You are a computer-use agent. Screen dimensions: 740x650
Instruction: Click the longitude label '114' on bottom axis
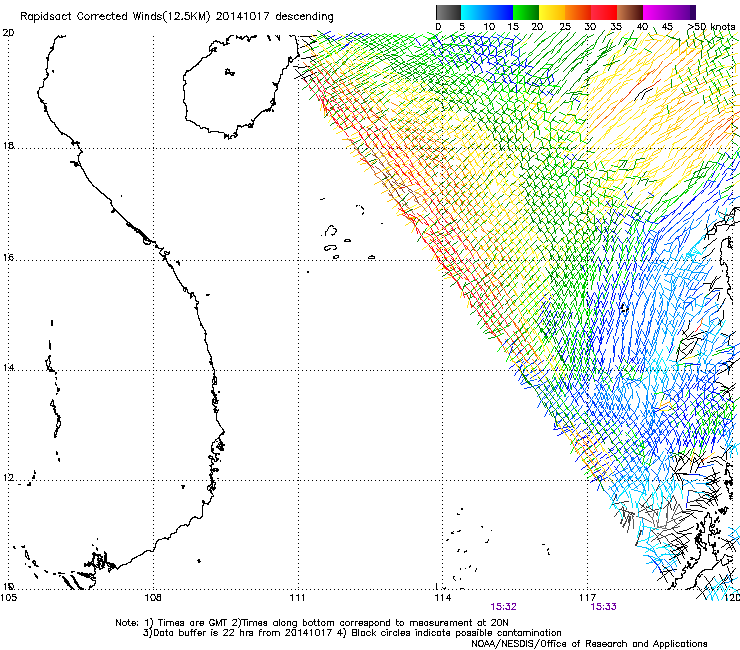[x=443, y=598]
